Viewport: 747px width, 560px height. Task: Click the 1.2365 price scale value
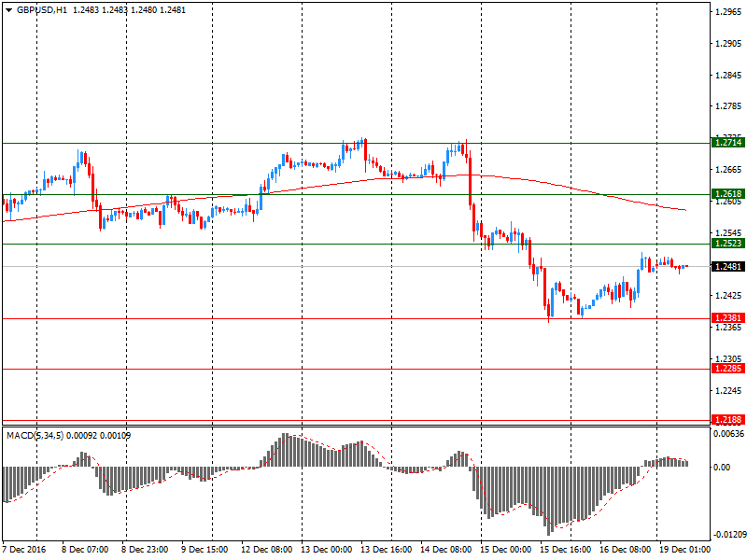tap(729, 328)
